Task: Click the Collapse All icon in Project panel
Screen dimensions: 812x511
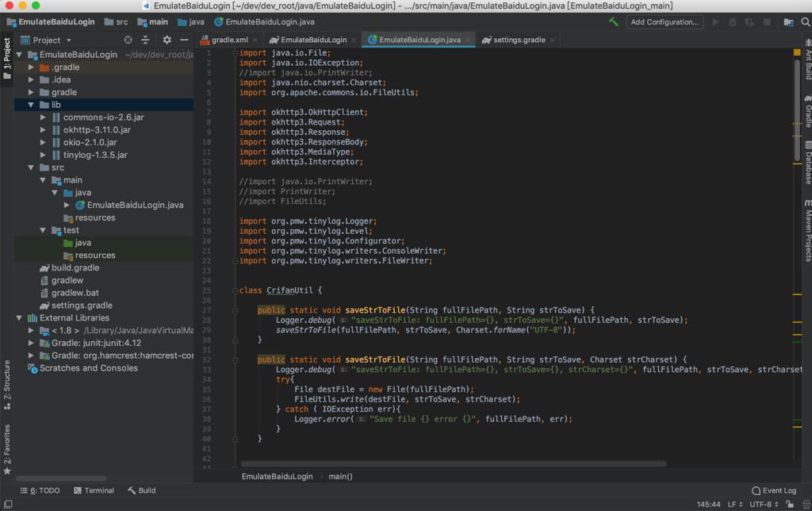Action: pos(145,40)
